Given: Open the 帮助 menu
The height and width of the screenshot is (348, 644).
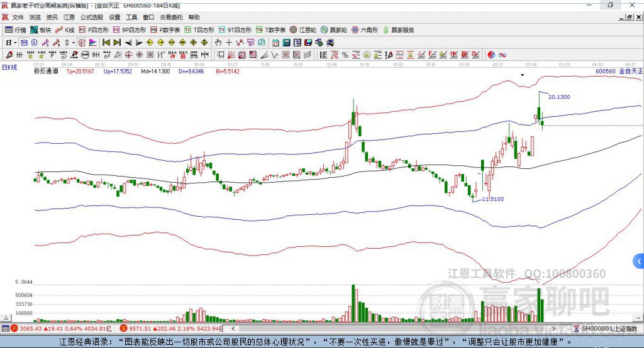Looking at the screenshot, I should (x=194, y=17).
